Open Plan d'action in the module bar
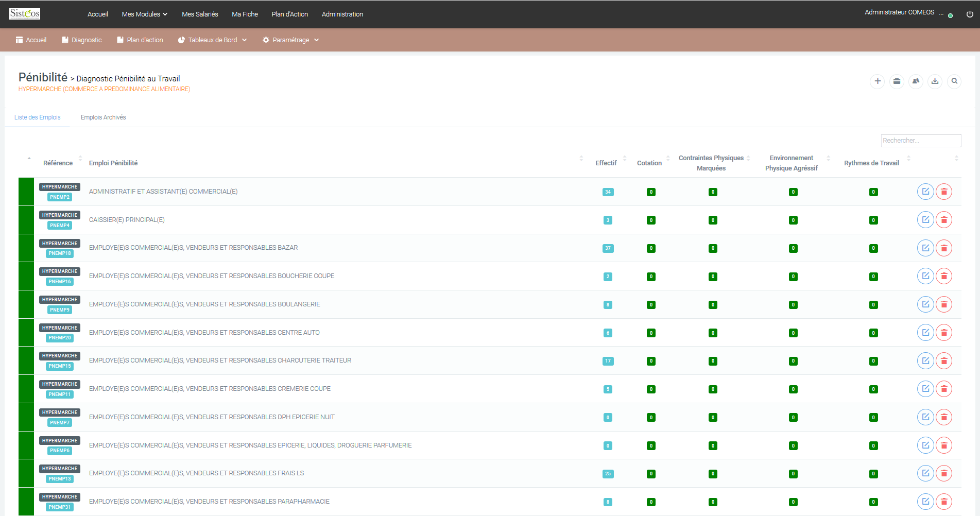Viewport: 980px width, 516px height. [x=140, y=40]
